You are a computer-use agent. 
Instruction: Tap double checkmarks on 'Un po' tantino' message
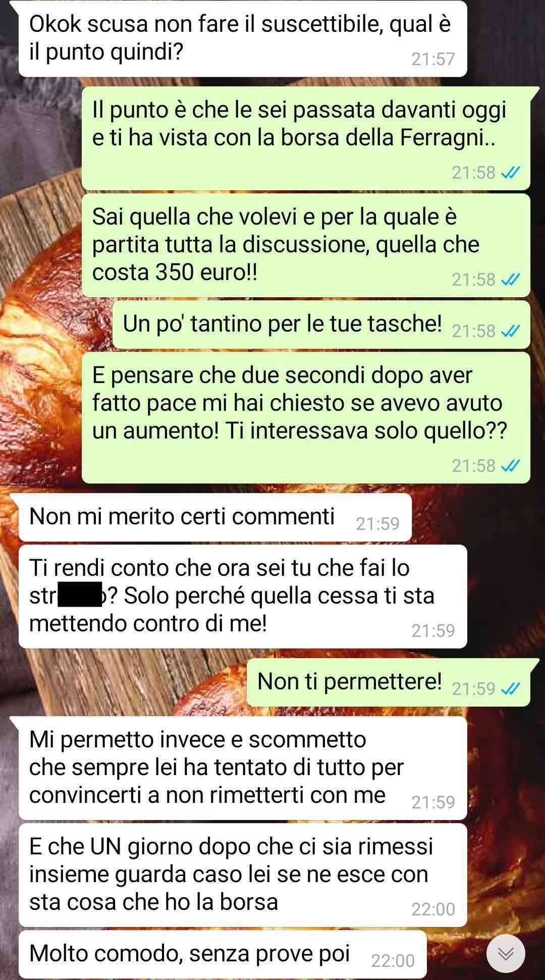pyautogui.click(x=510, y=331)
